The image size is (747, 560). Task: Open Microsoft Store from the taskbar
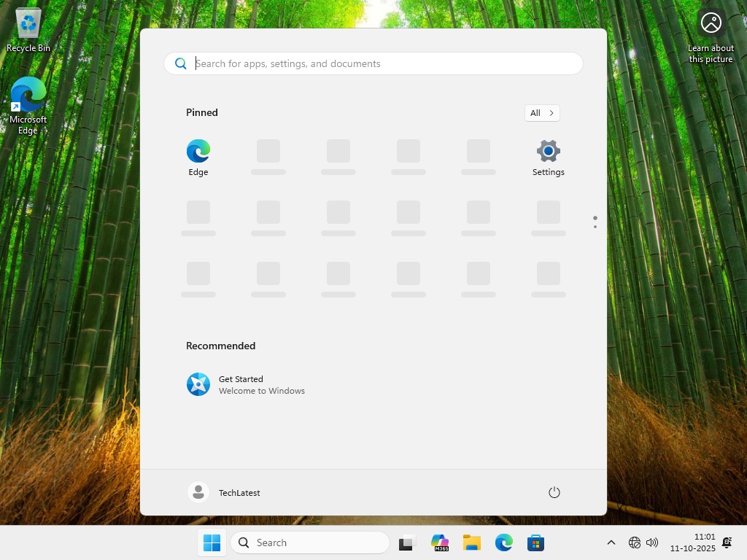[x=535, y=542]
